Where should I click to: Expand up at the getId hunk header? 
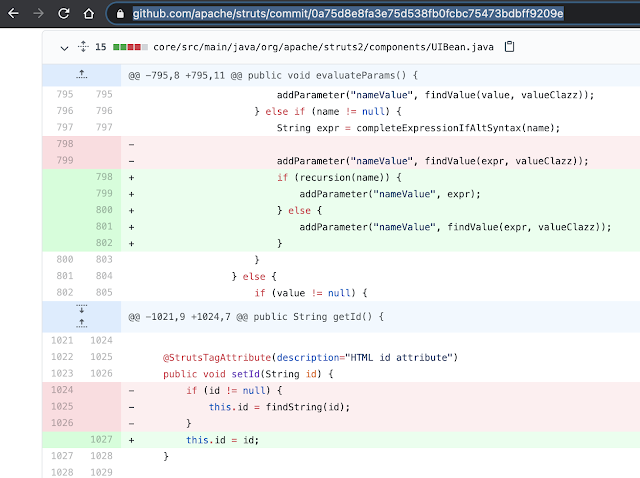tap(82, 323)
